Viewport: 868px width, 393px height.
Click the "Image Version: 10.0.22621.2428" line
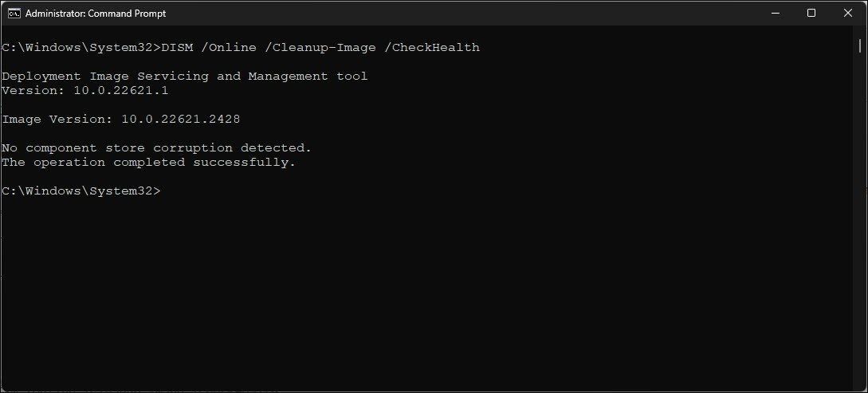(121, 119)
